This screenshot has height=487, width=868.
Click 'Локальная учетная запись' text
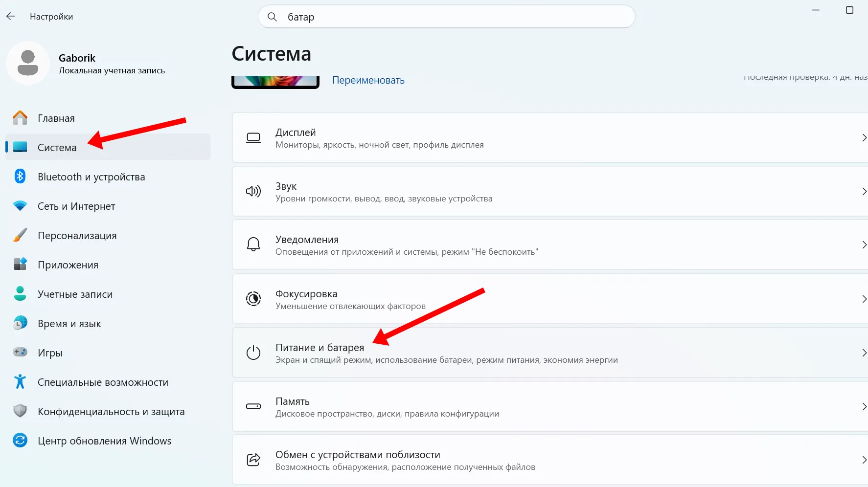click(x=112, y=70)
